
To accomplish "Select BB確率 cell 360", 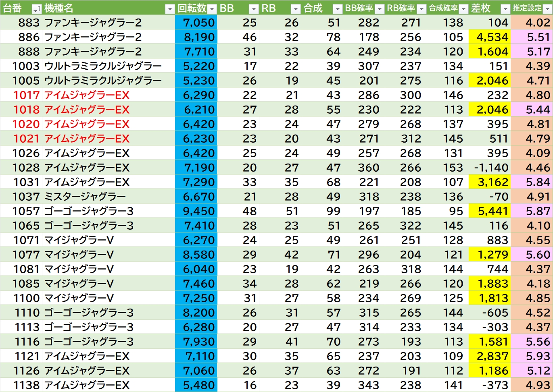I will point(364,168).
